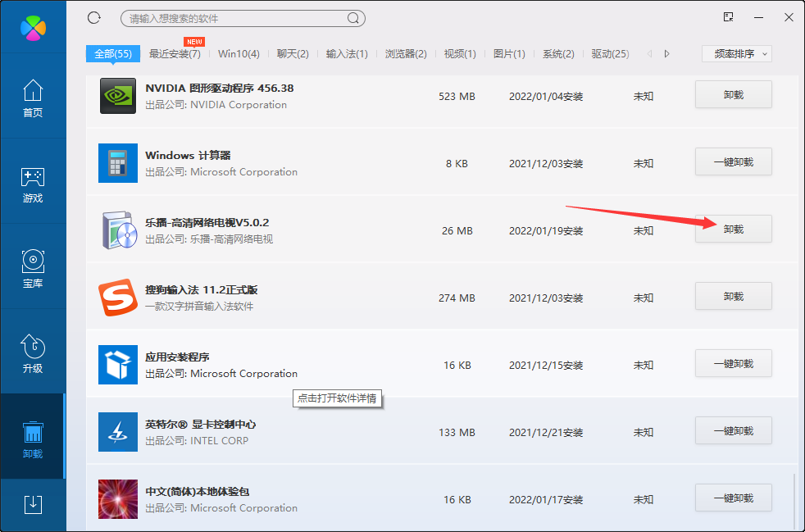This screenshot has height=532, width=805.
Task: Click the 英特尔 显卡控制中心 icon
Action: [118, 432]
